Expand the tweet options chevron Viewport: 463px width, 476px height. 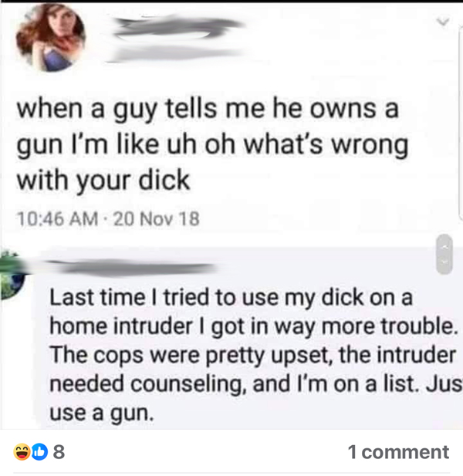click(443, 22)
